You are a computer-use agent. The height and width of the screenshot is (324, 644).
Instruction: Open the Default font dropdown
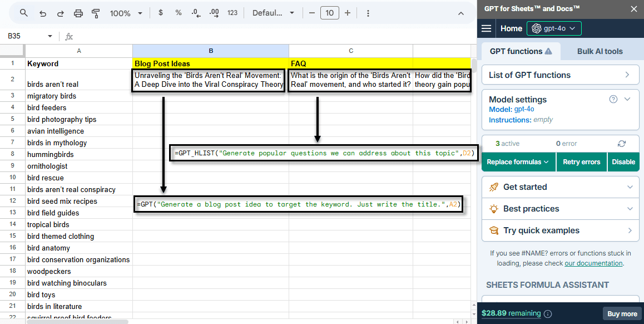(273, 13)
